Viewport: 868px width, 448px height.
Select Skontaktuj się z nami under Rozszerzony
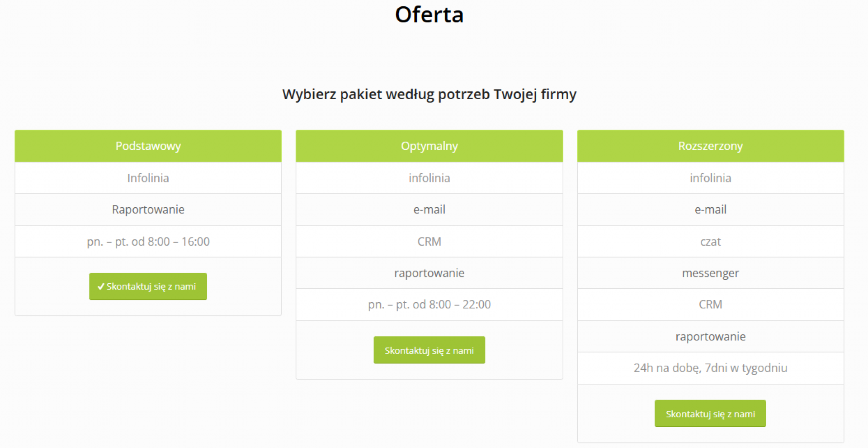tap(710, 413)
